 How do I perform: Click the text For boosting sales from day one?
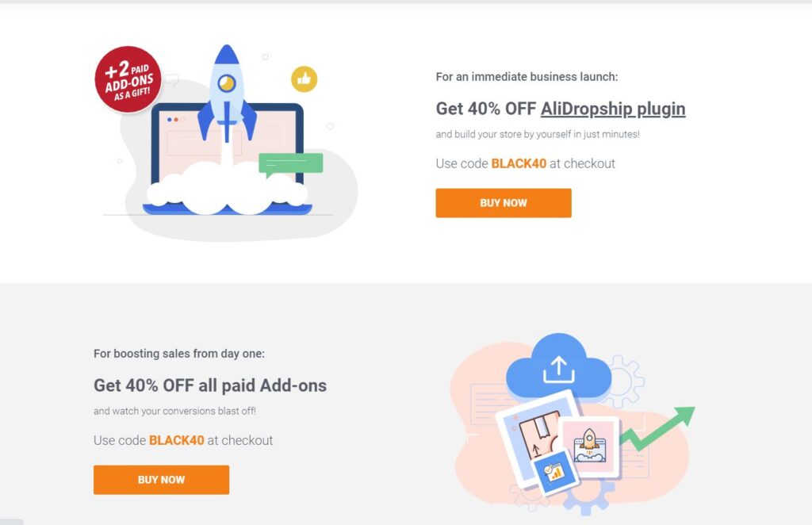[178, 354]
